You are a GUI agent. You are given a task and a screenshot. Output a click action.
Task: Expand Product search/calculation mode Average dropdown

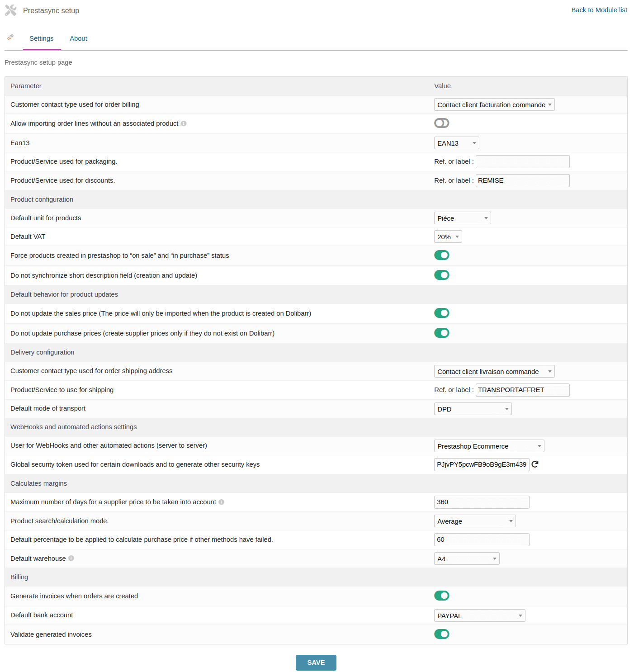coord(474,521)
